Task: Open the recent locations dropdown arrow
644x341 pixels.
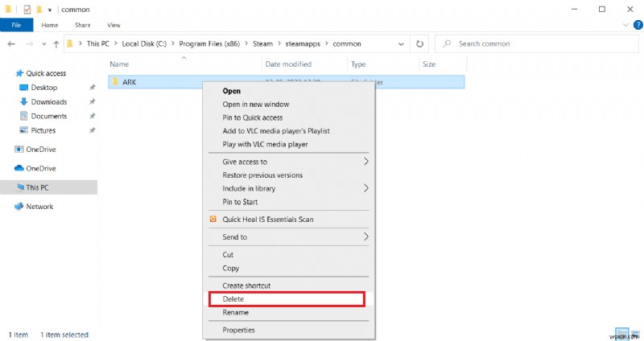Action: point(44,44)
